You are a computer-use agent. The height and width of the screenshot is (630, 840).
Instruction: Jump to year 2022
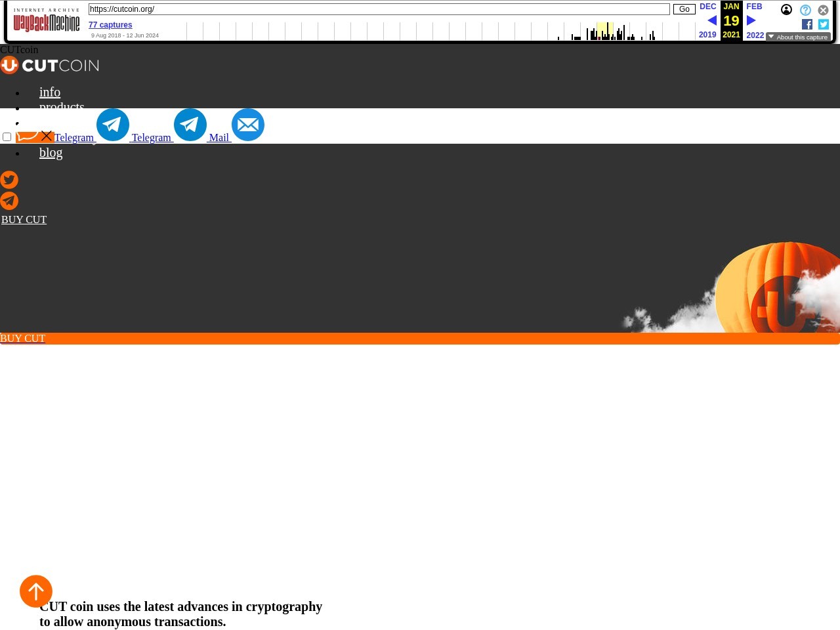click(755, 35)
